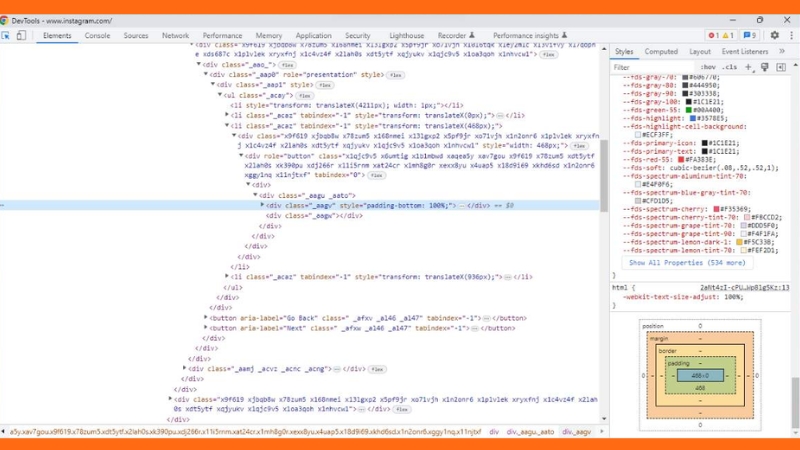Collapse the ul class _acay node
Viewport: 800px width, 450px height.
pyautogui.click(x=220, y=95)
